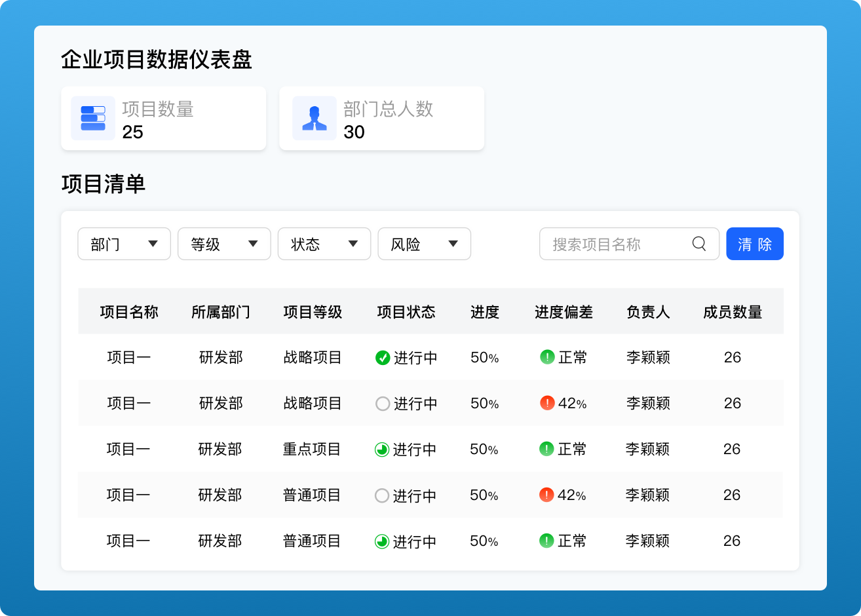Click red warning icon in second row
This screenshot has width=861, height=616.
coord(547,403)
